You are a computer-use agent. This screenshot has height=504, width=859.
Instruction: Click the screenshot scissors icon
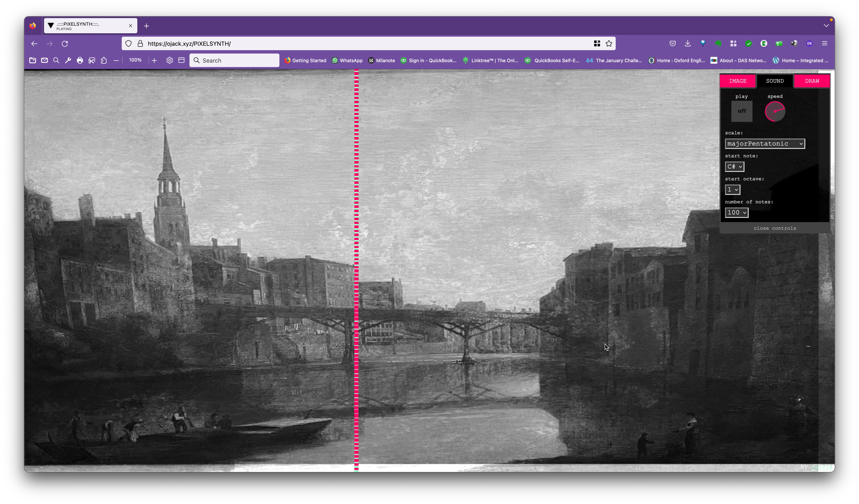point(92,60)
